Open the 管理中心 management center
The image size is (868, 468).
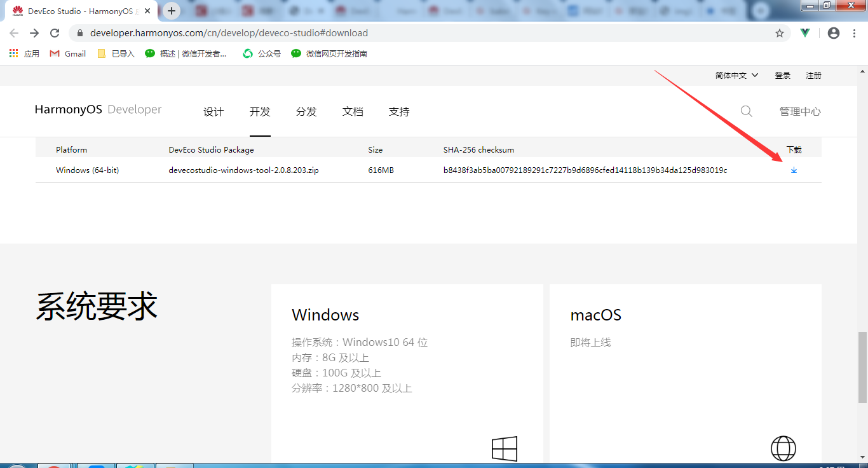pyautogui.click(x=800, y=111)
